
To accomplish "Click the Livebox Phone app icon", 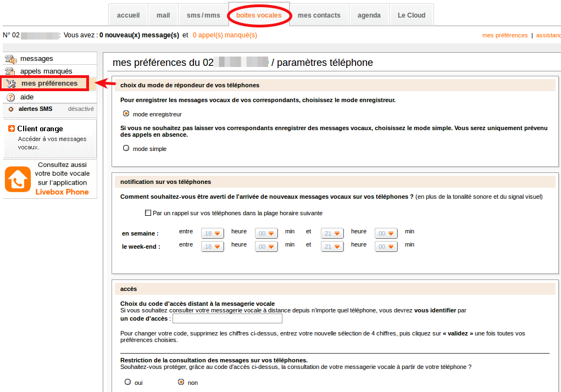I will click(x=18, y=179).
